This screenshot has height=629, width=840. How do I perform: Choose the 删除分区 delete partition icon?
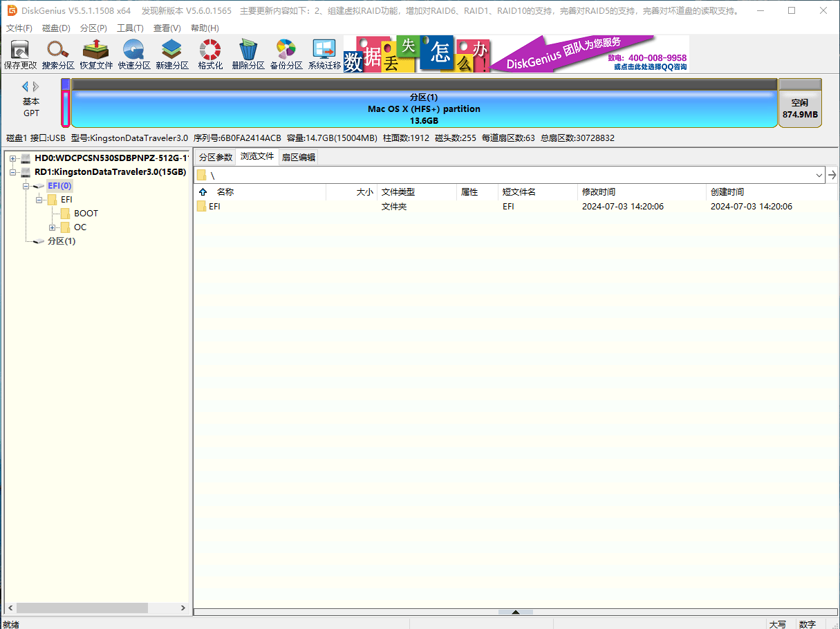(x=248, y=55)
